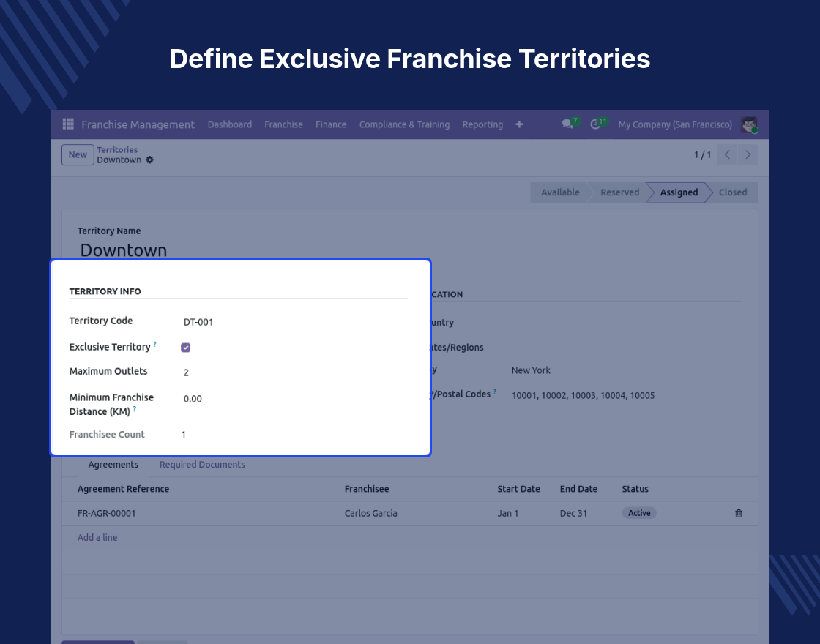The width and height of the screenshot is (820, 644).
Task: Select the Assigned status stage
Action: click(679, 192)
